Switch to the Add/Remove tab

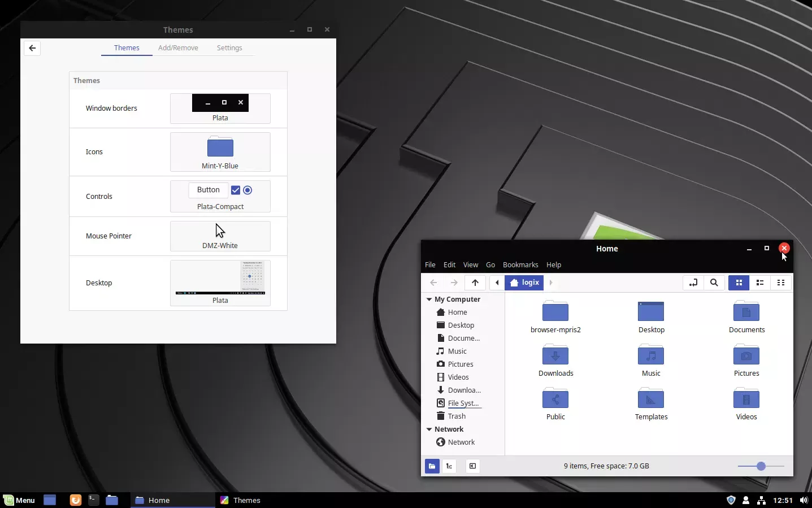pyautogui.click(x=178, y=48)
